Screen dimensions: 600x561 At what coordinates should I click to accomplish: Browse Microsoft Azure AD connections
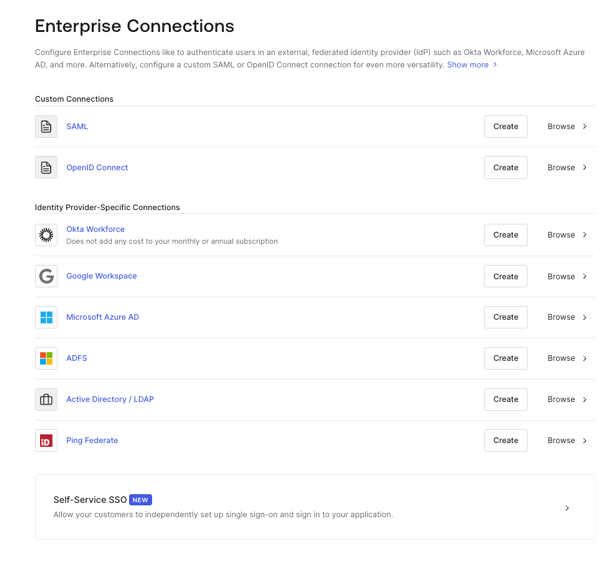coord(567,317)
